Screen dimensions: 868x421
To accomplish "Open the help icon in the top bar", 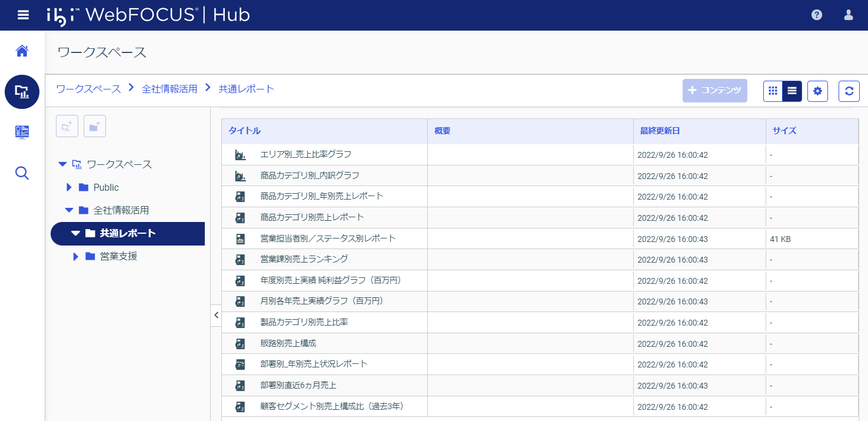I will [817, 15].
